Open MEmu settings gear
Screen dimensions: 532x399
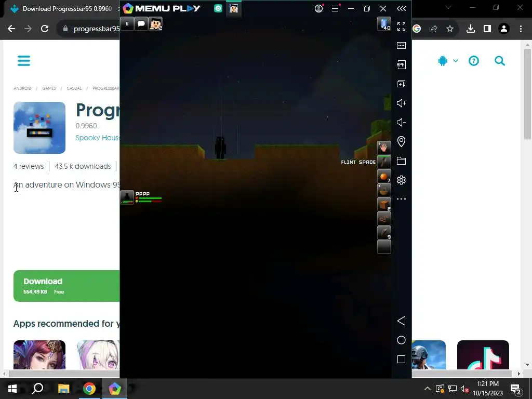tap(402, 180)
